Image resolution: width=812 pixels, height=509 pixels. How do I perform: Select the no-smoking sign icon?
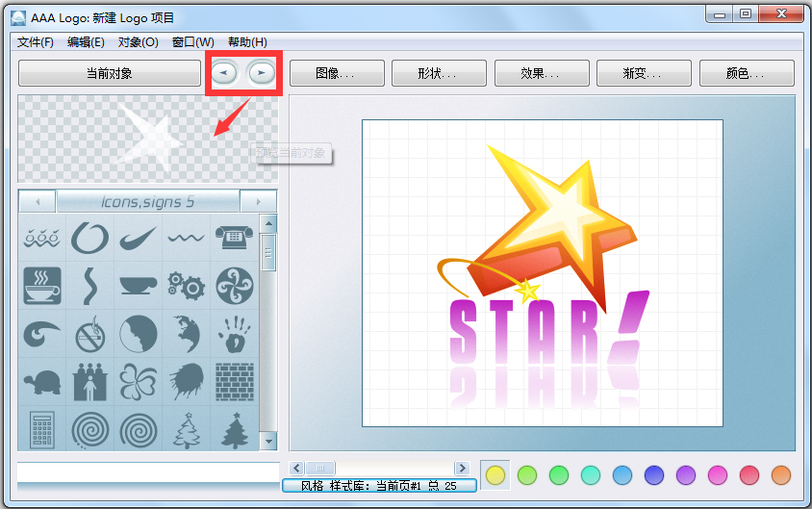[x=89, y=334]
